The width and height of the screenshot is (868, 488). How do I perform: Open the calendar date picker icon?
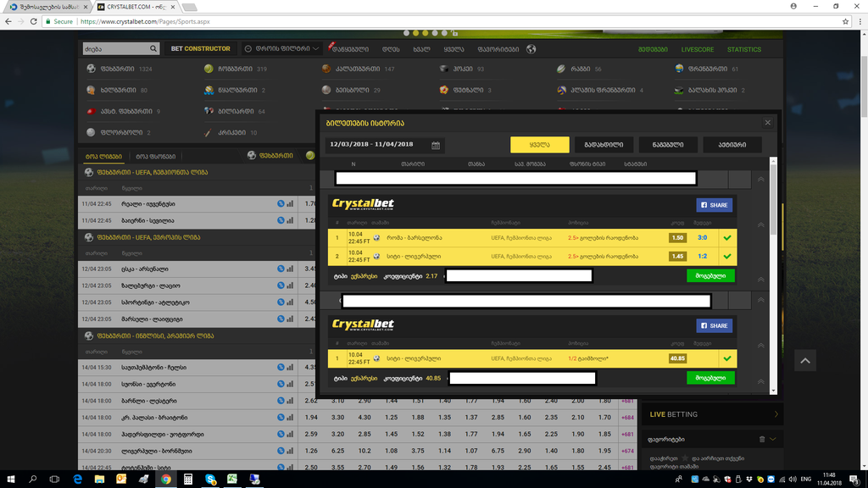click(436, 145)
